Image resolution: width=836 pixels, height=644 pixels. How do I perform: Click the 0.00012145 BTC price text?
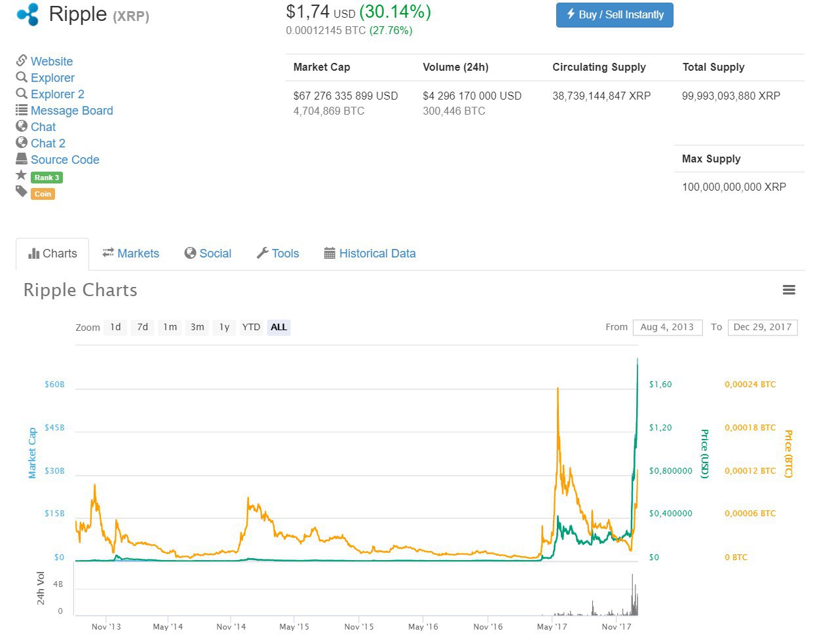pyautogui.click(x=326, y=31)
